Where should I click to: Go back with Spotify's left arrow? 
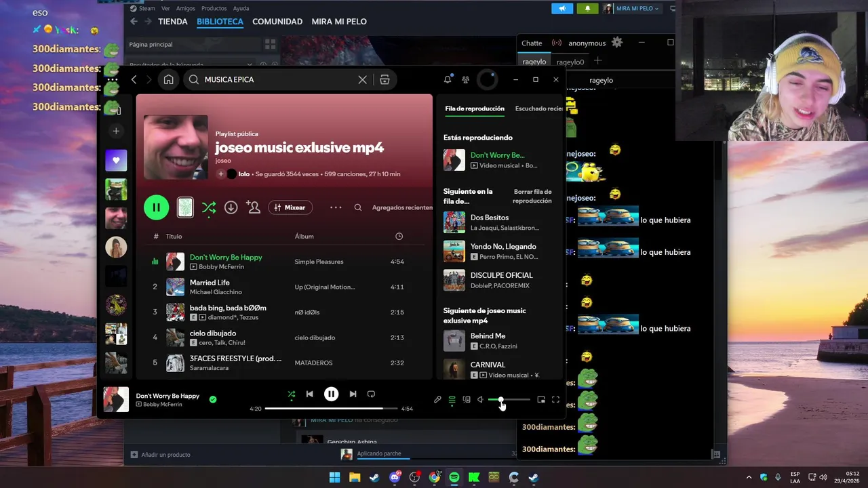[134, 79]
